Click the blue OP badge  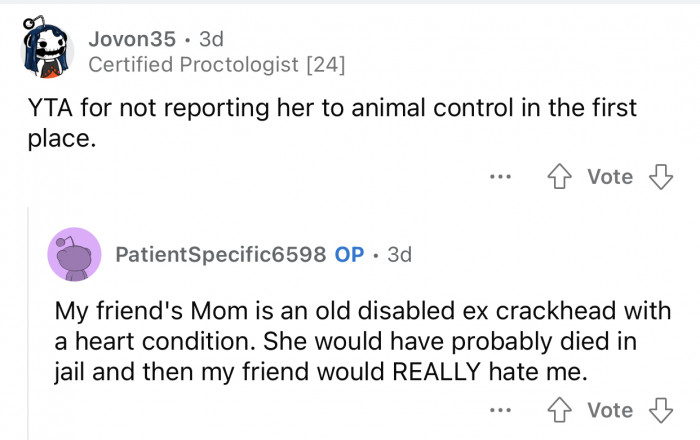pos(349,254)
